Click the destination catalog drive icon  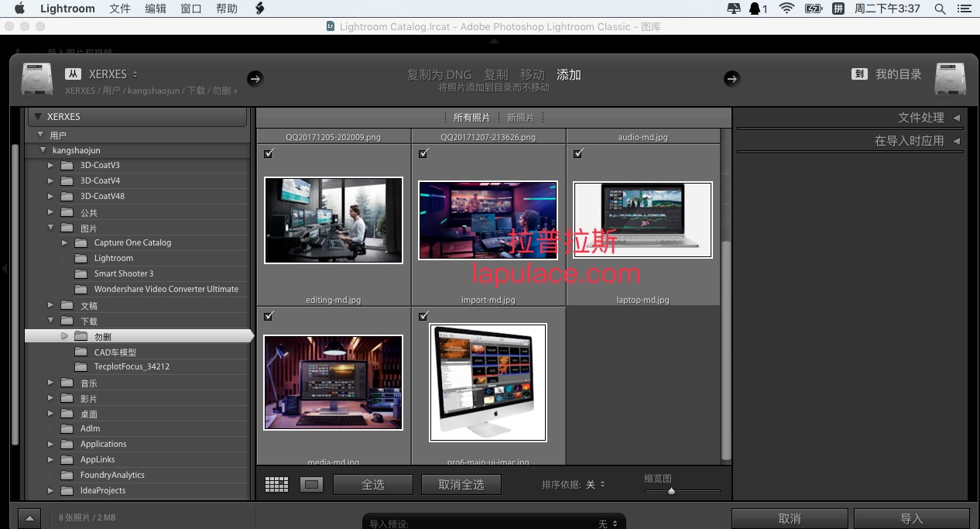[950, 79]
